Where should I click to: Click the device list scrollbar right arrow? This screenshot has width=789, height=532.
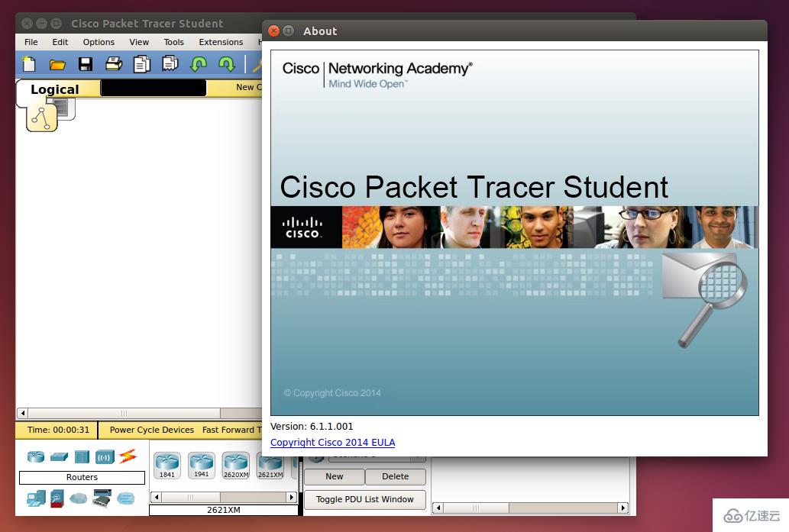click(291, 498)
